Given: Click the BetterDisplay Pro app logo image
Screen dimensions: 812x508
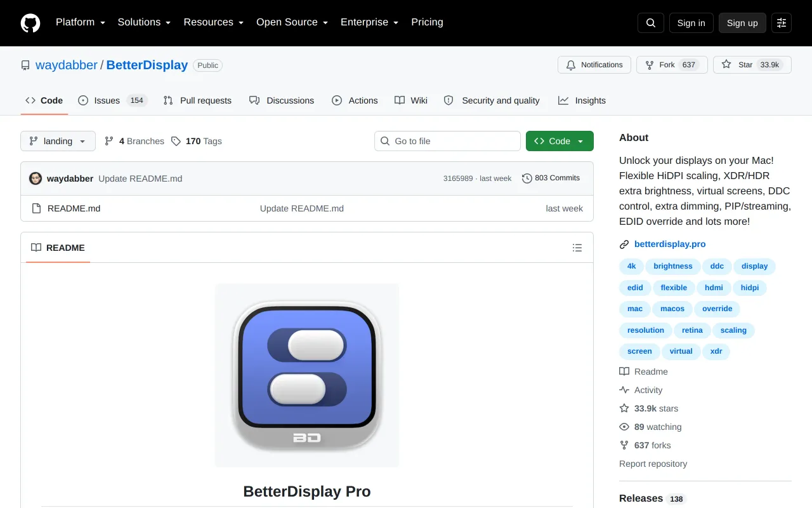Looking at the screenshot, I should pos(307,375).
